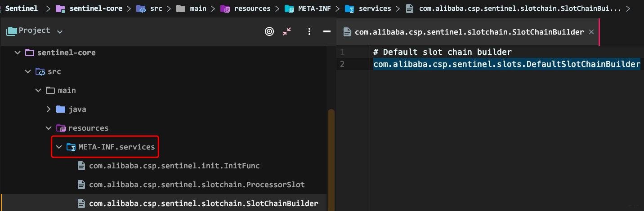Click services in the breadcrumb bar

(x=375, y=8)
